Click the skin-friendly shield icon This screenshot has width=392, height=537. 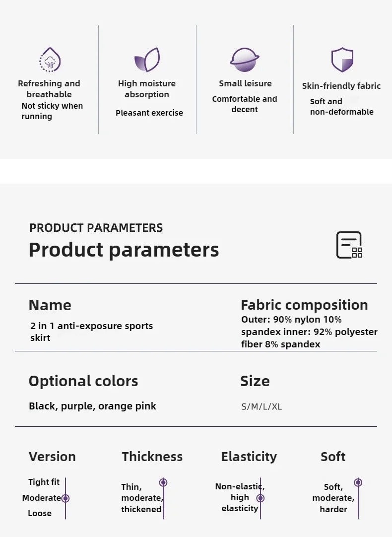click(x=342, y=60)
